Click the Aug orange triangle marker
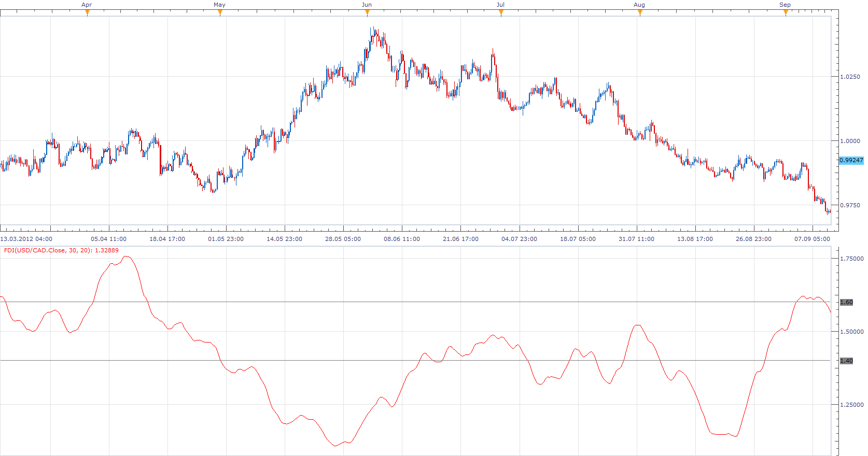 pos(640,13)
